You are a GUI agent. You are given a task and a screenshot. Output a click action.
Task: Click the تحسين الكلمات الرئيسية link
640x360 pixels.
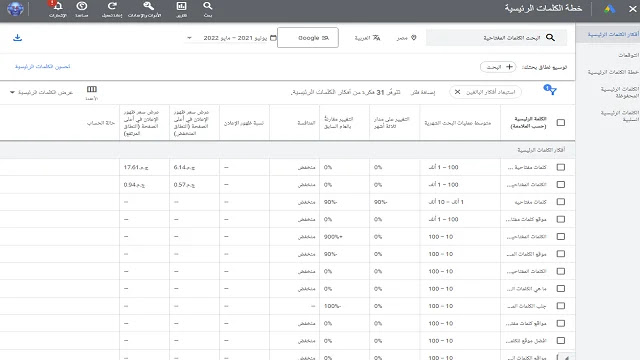click(42, 66)
